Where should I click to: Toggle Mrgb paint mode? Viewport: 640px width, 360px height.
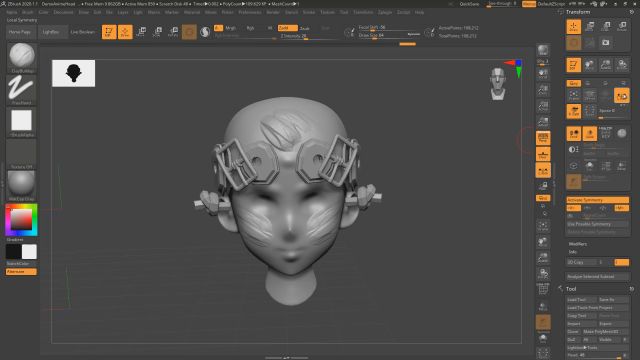[231, 28]
